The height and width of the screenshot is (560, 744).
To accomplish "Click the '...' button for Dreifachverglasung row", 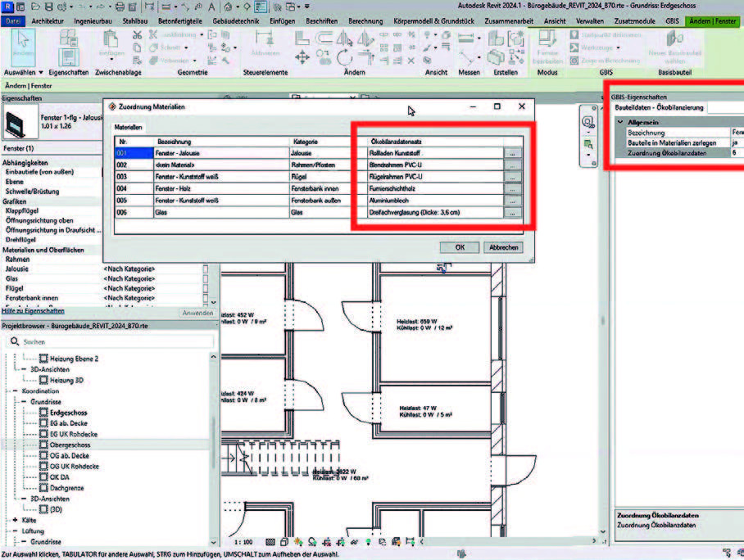I will (512, 212).
